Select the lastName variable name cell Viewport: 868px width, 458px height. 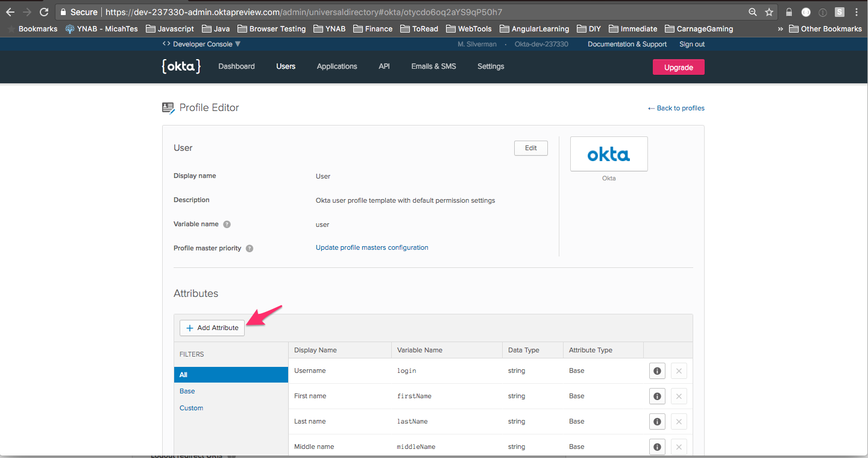(x=412, y=422)
